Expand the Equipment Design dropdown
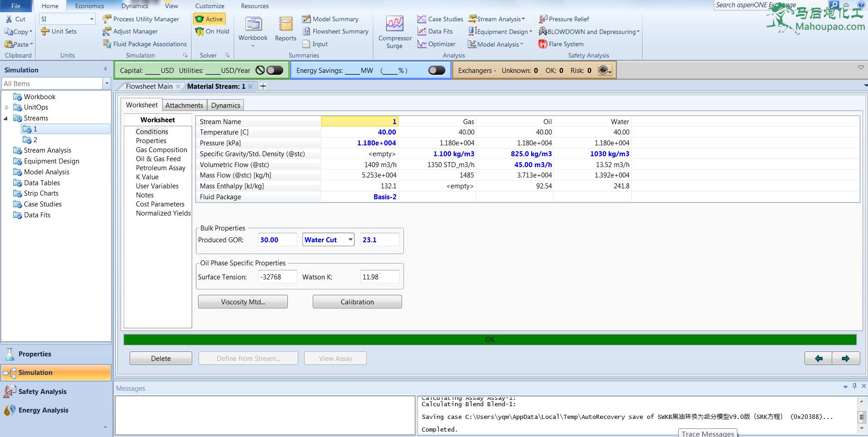This screenshot has height=437, width=868. coord(531,32)
